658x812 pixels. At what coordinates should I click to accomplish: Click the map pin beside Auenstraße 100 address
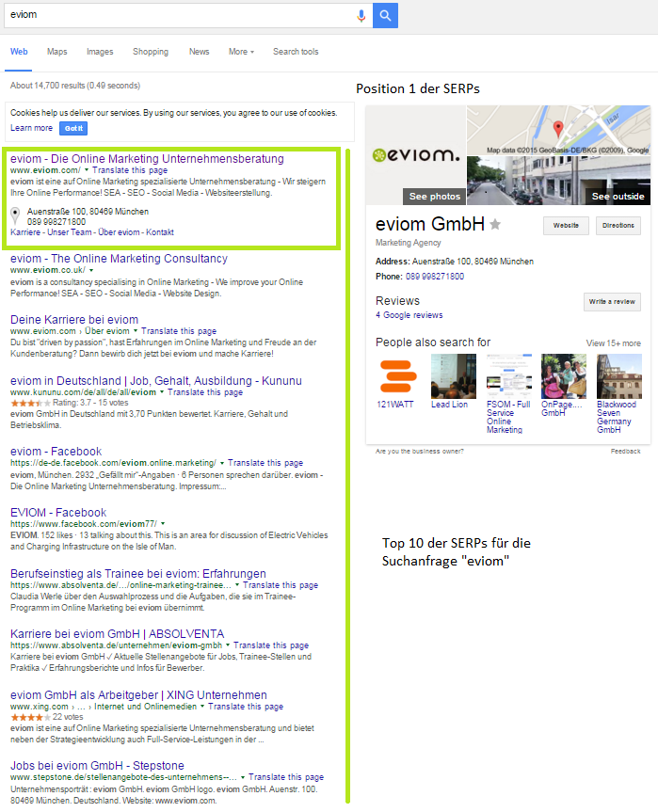coord(16,215)
